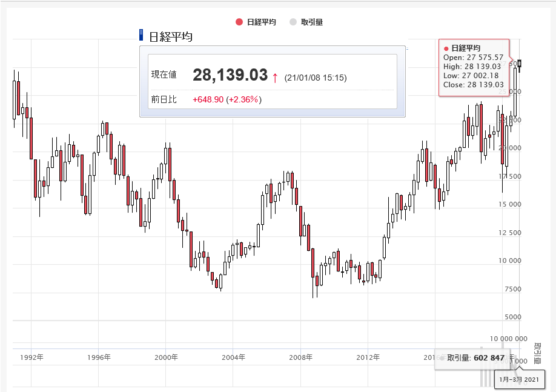The width and height of the screenshot is (556, 392).
Task: Click the red 日経平均 legend marker
Action: pyautogui.click(x=239, y=22)
